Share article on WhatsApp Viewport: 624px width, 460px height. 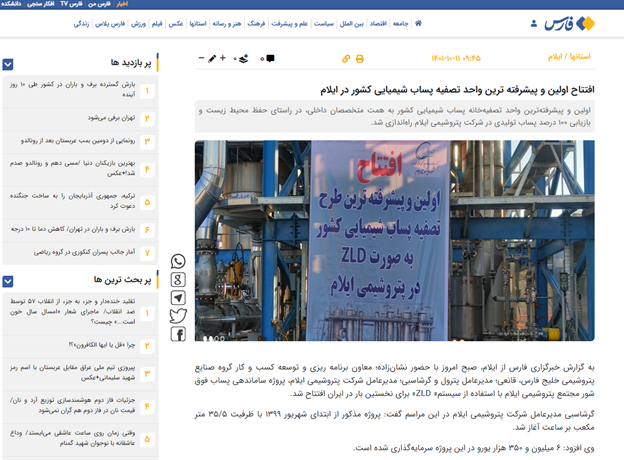[x=178, y=262]
